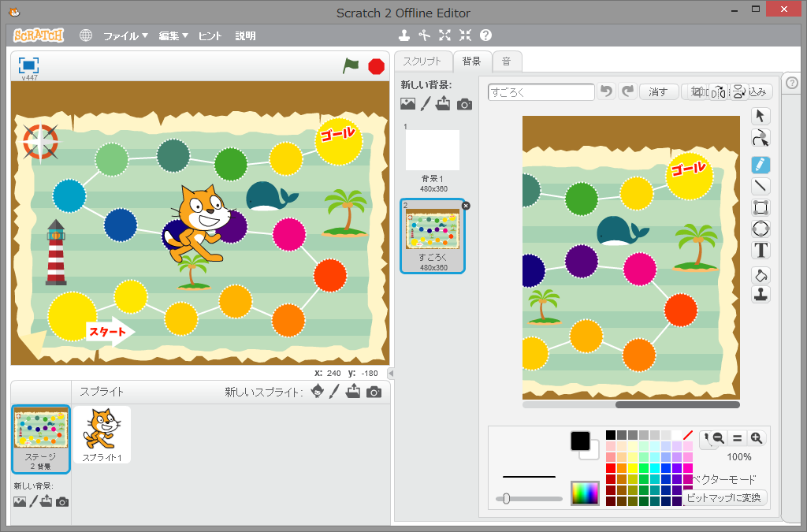Switch to the 音 tab

click(x=507, y=61)
